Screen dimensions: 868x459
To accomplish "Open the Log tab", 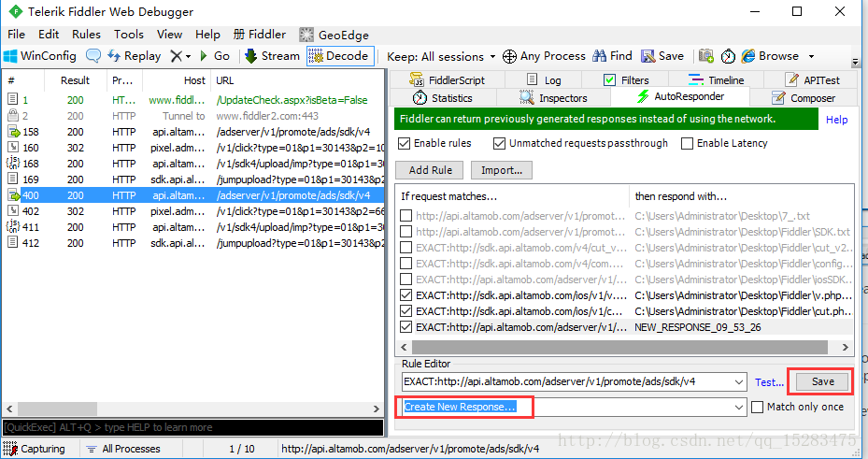I will [x=543, y=79].
